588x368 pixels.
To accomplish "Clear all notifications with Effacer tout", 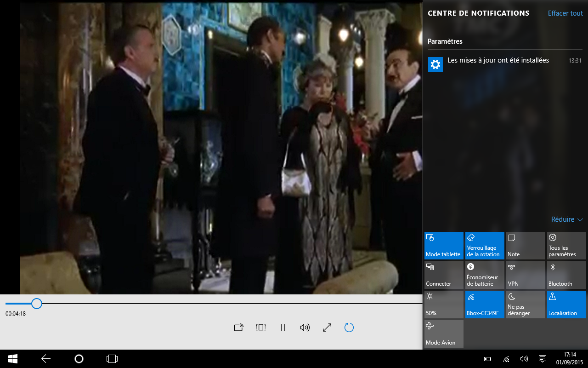I will coord(565,13).
